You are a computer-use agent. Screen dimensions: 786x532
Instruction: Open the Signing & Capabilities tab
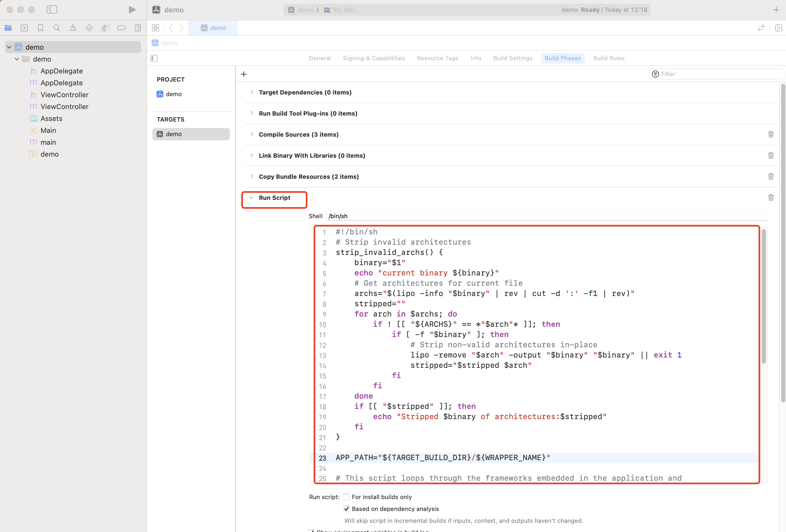coord(373,58)
